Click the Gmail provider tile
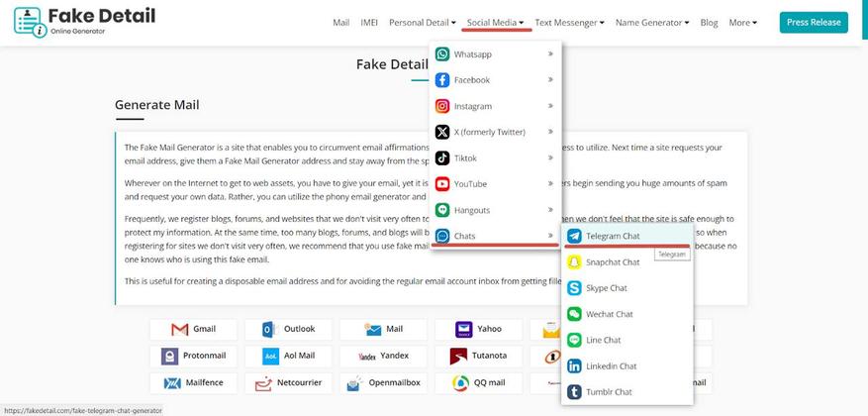Screen dimensions: 868x416 [x=194, y=329]
